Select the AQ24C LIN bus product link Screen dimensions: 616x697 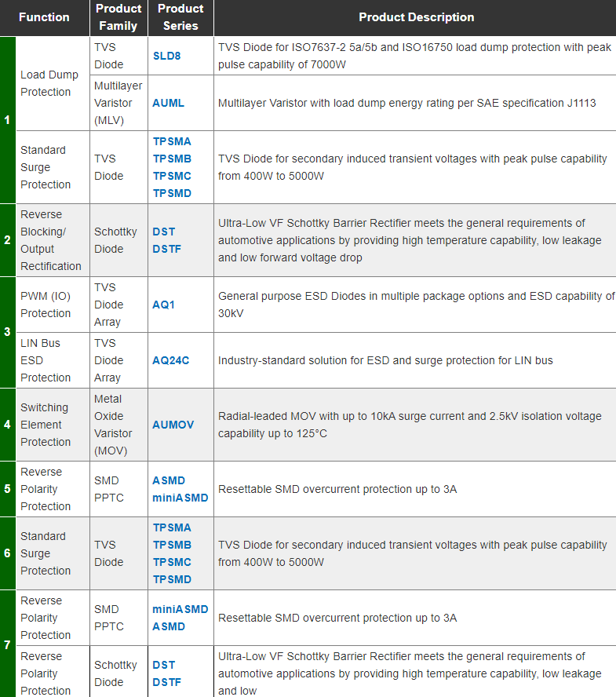click(x=170, y=360)
